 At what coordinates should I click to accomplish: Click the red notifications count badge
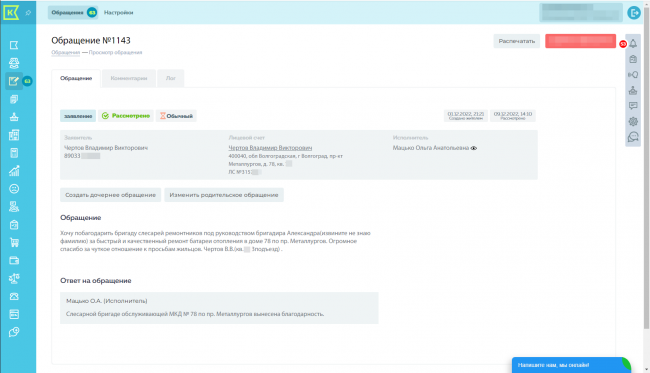coord(623,44)
